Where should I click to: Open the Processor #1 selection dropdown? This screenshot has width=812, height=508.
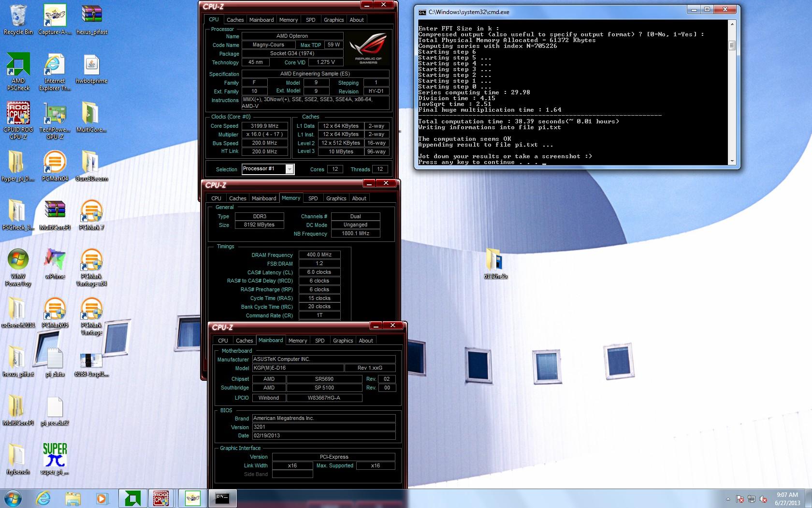(x=290, y=169)
